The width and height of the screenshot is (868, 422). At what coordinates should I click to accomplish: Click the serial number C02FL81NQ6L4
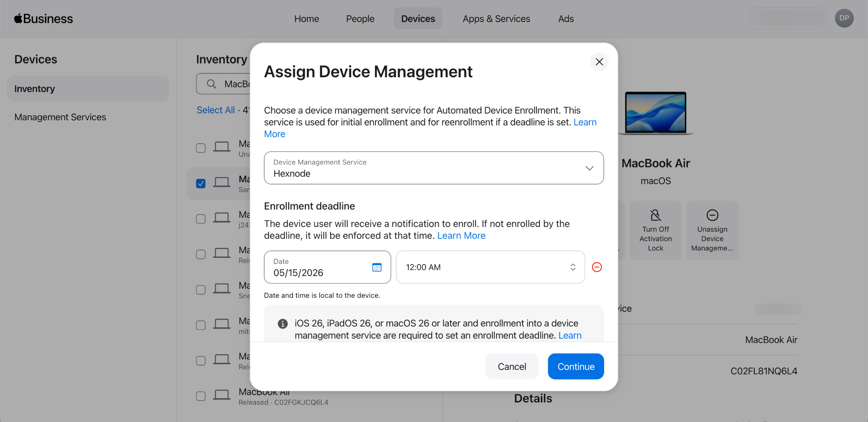(x=764, y=371)
